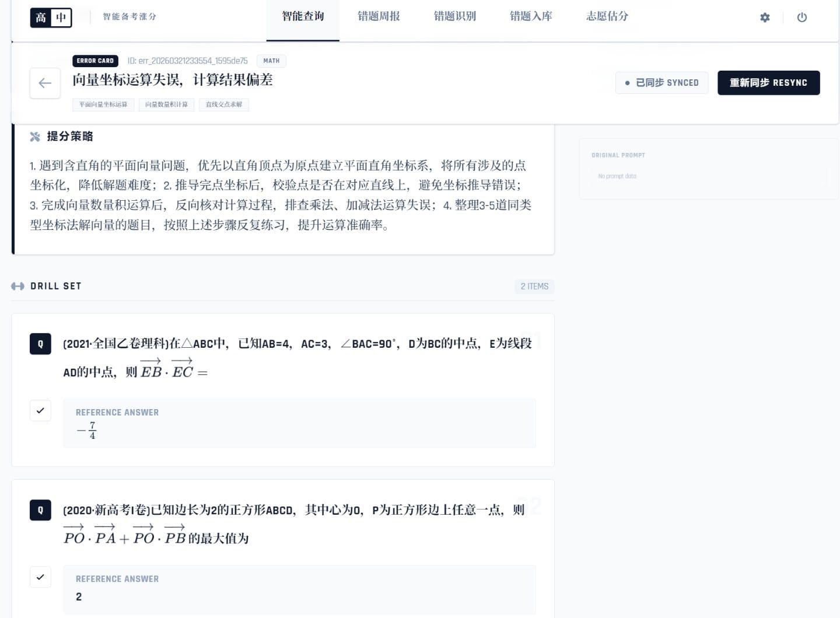Open the 错题周报 tab

(x=379, y=16)
